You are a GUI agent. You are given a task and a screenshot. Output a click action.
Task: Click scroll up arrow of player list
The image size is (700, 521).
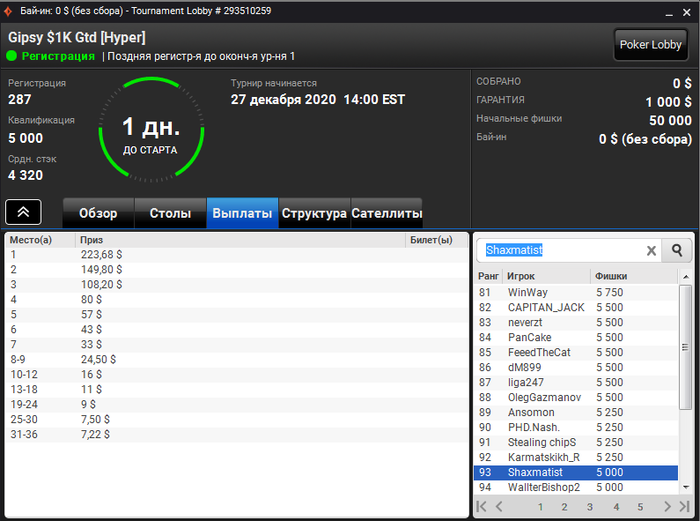tap(685, 277)
